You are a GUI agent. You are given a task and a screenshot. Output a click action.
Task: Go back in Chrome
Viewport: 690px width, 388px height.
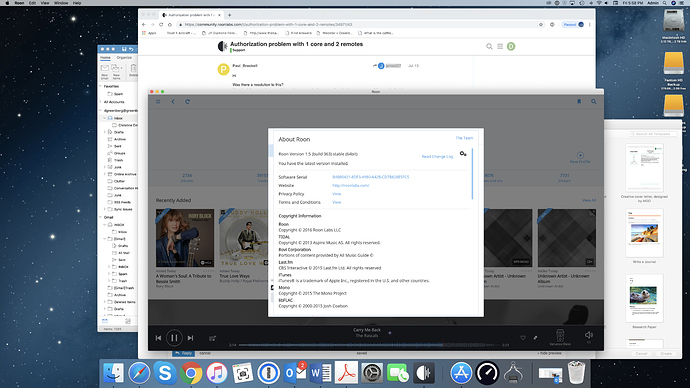point(144,25)
